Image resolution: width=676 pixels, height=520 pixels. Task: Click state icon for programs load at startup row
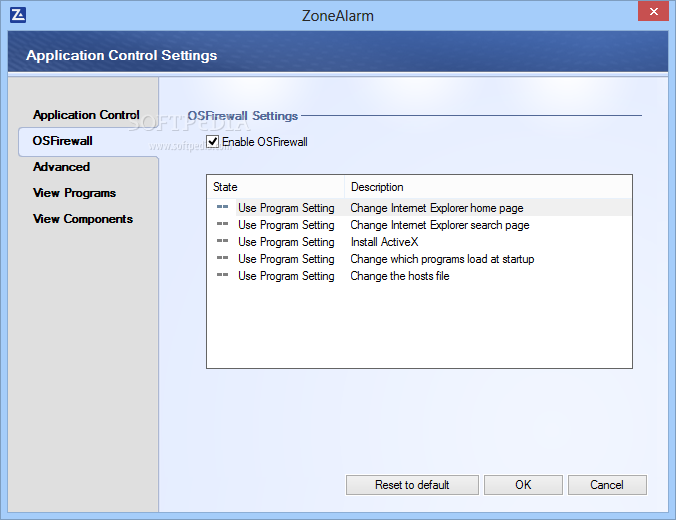click(x=222, y=258)
